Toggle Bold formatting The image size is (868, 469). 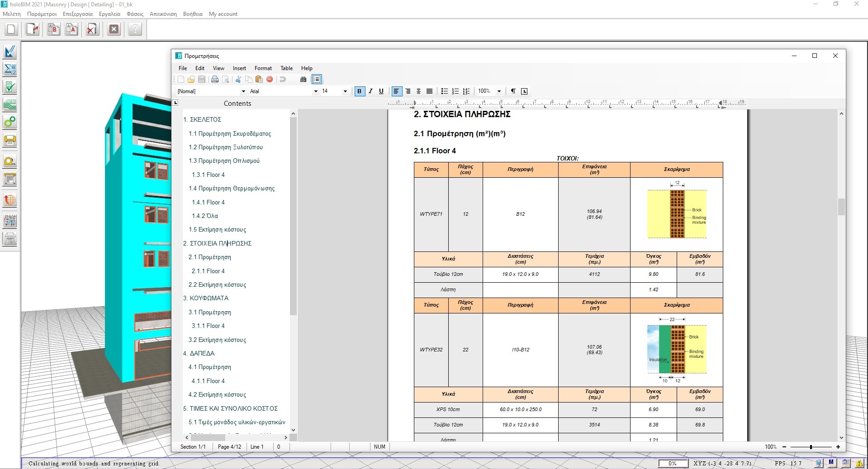[360, 91]
